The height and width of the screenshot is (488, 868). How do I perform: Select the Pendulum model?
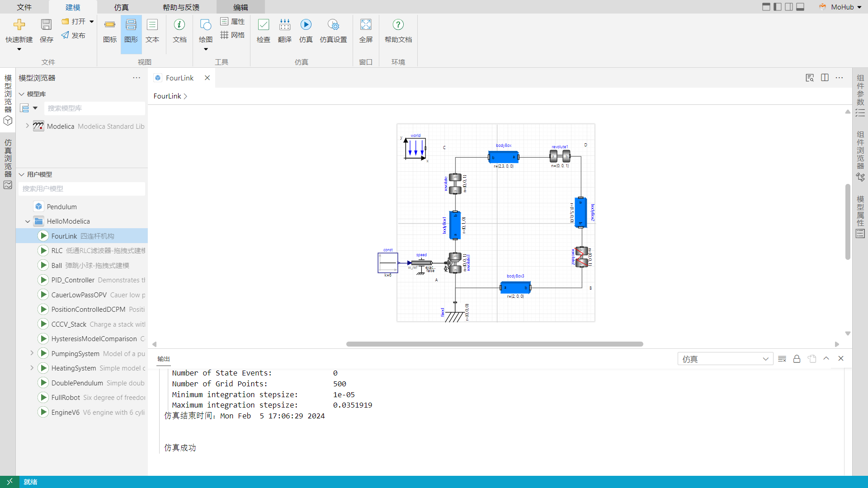[82, 206]
